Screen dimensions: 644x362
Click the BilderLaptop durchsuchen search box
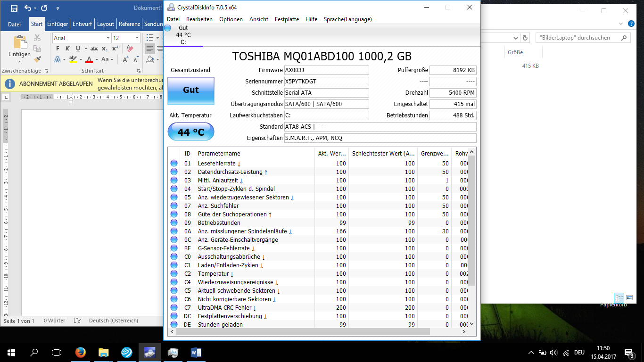583,38
